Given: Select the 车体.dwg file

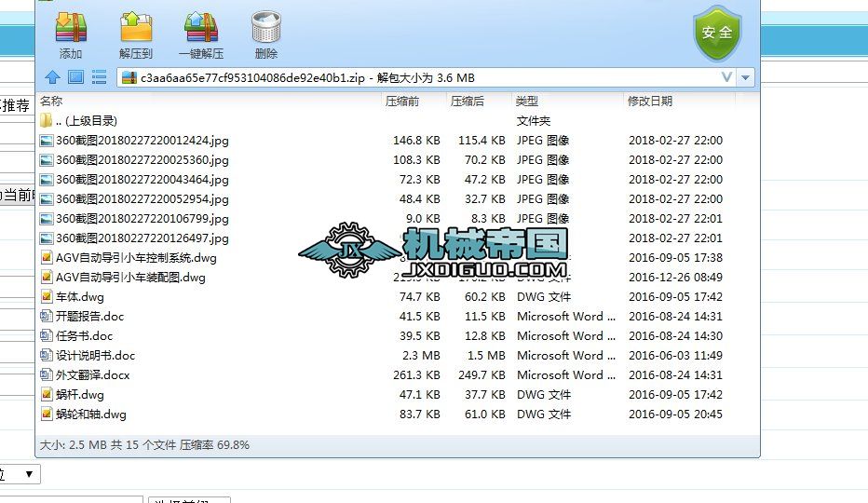Looking at the screenshot, I should point(80,297).
